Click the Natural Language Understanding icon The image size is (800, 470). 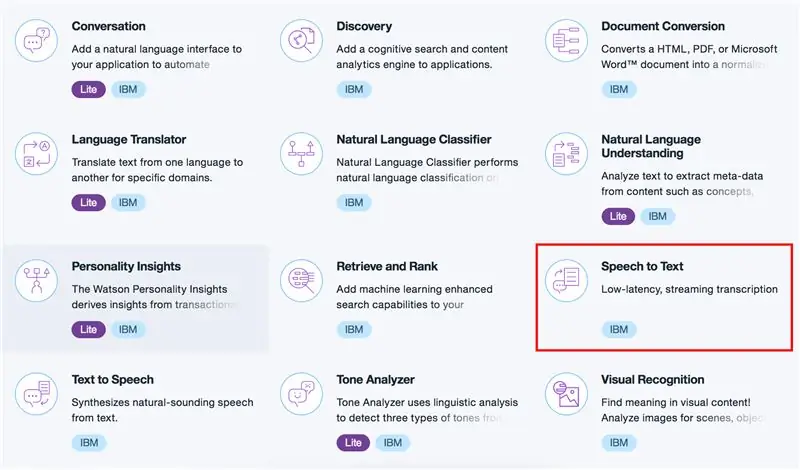566,154
